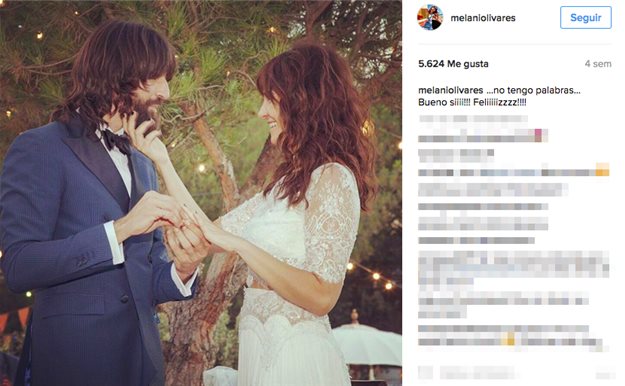View who liked via 5.624 Me gusta
Image resolution: width=625 pixels, height=386 pixels.
point(453,64)
